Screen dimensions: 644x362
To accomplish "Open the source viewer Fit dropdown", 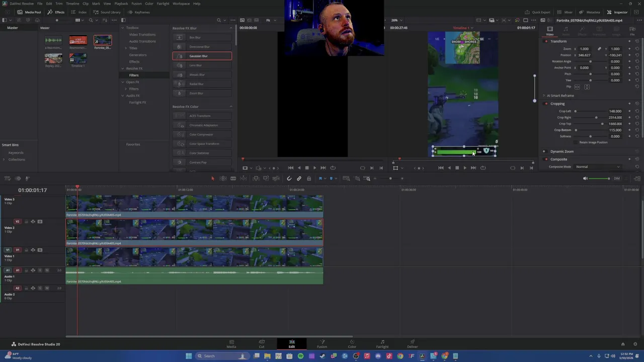I will tap(271, 20).
